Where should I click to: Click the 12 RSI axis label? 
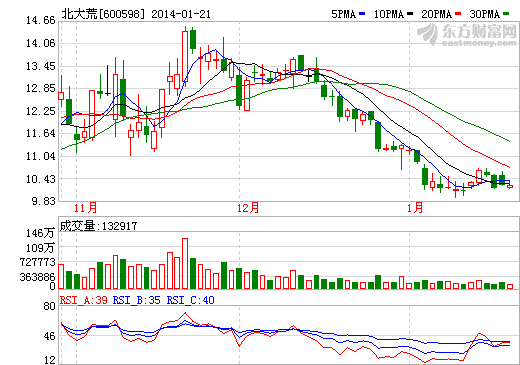[49, 360]
